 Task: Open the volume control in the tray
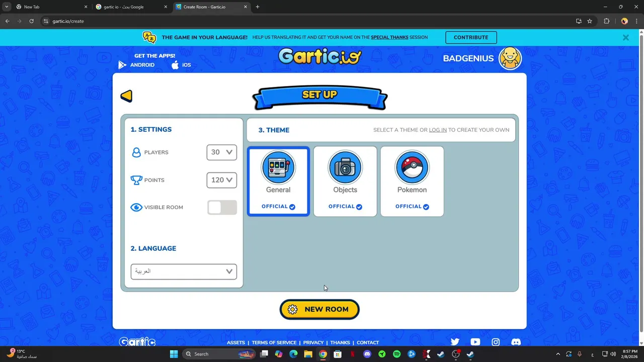point(613,354)
